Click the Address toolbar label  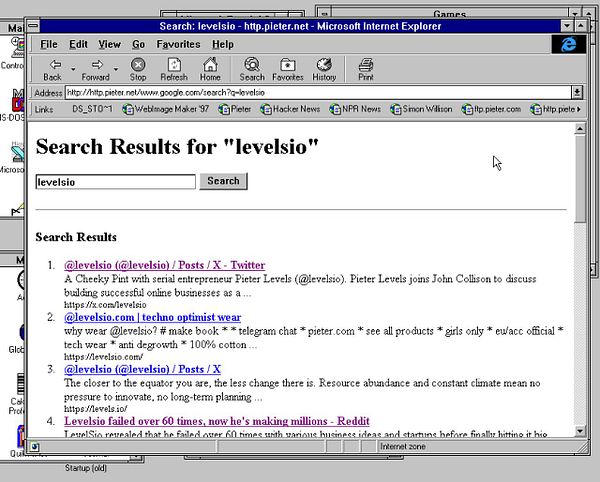click(x=48, y=93)
